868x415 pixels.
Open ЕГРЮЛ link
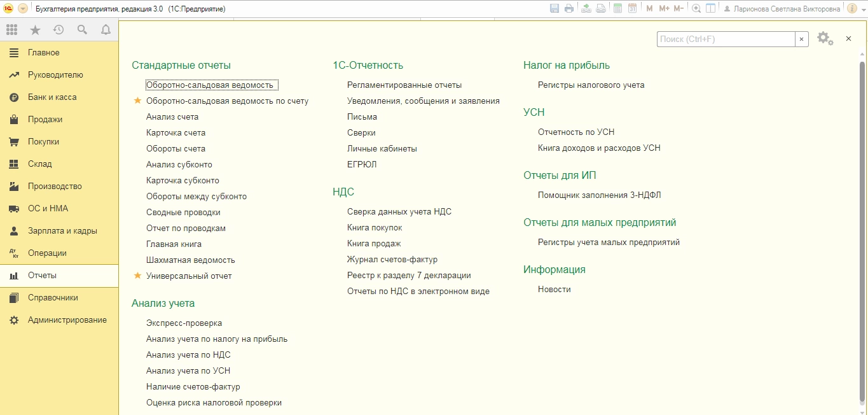pos(362,165)
